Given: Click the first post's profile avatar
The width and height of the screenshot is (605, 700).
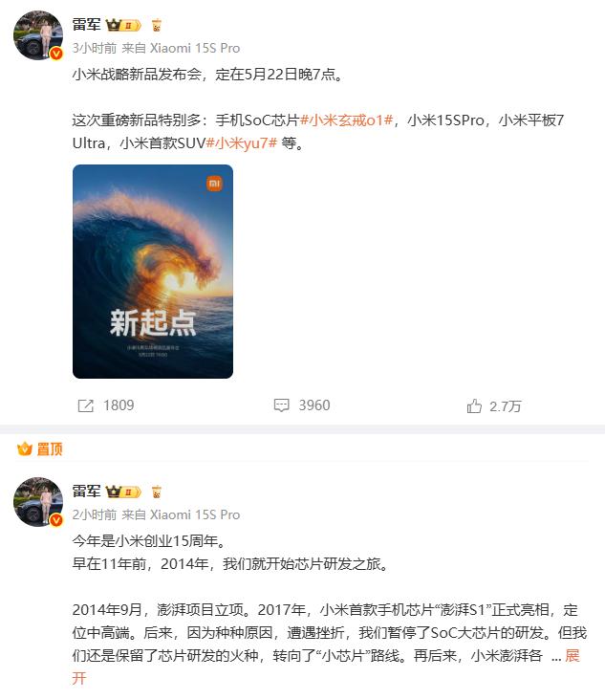Looking at the screenshot, I should tap(38, 35).
